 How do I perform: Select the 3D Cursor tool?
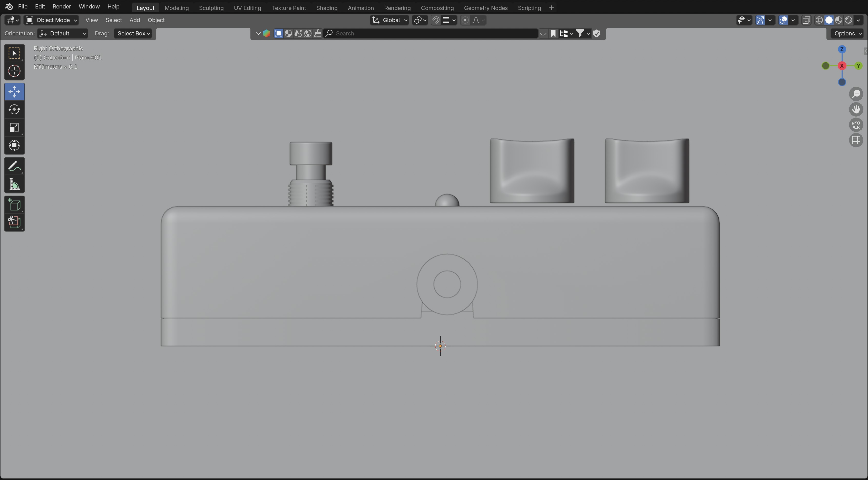click(x=14, y=71)
